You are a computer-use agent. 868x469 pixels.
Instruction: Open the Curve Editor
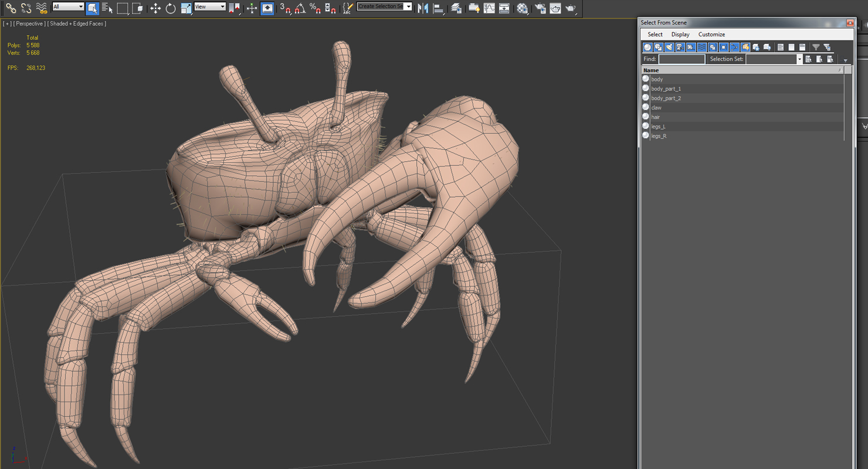click(x=489, y=8)
